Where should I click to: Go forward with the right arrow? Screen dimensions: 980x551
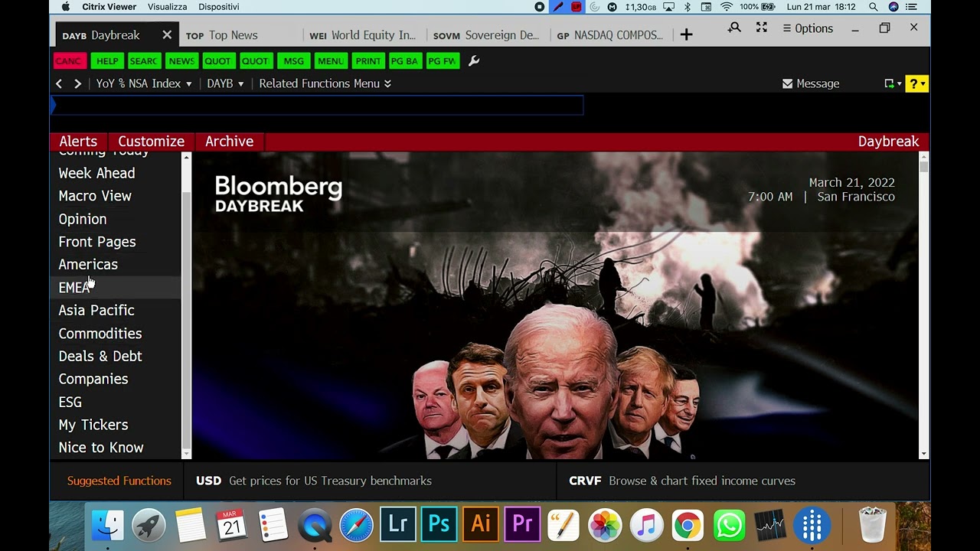click(77, 83)
